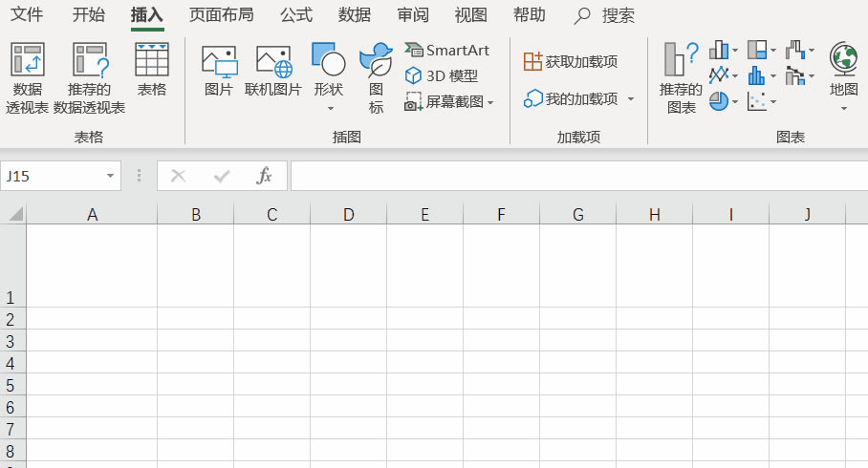Screen dimensions: 868x468
Task: Expand the Shapes (形状) gallery
Action: [x=329, y=78]
